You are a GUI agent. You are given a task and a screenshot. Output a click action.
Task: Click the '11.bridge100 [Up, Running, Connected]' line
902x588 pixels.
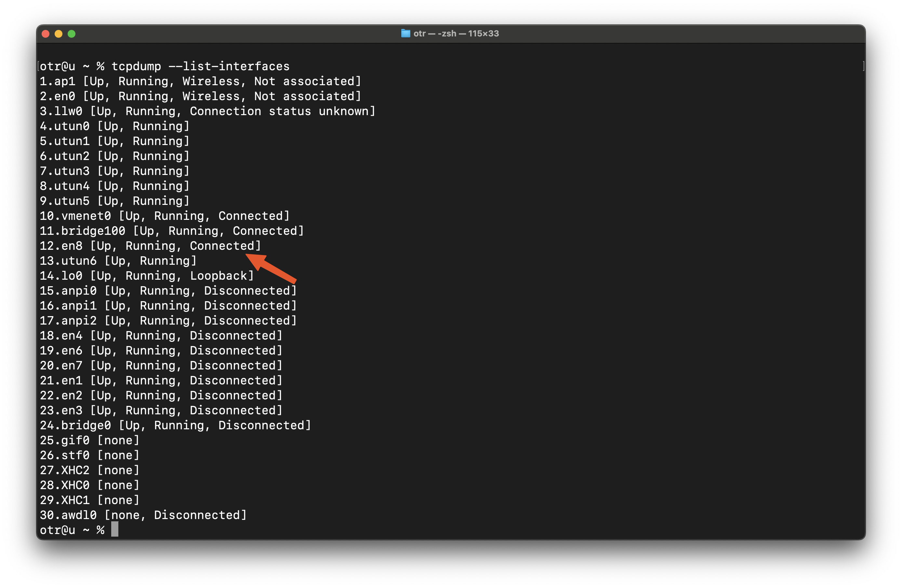coord(172,231)
